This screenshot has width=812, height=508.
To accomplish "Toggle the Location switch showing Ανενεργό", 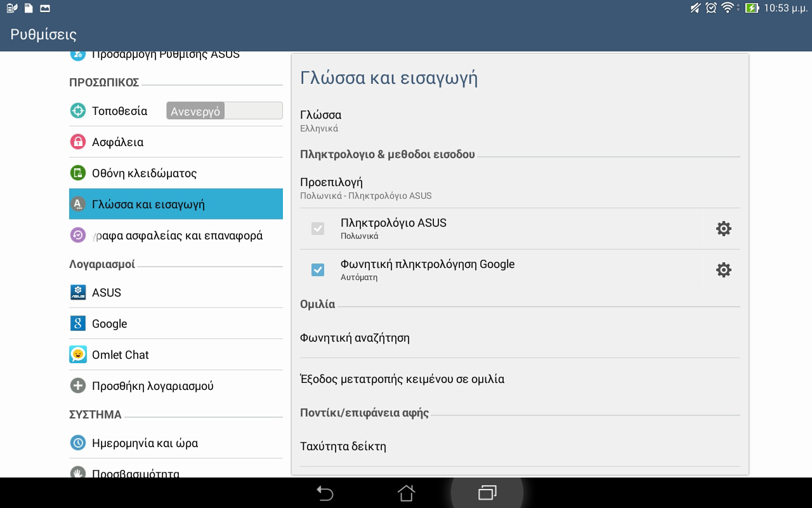I will click(x=225, y=110).
